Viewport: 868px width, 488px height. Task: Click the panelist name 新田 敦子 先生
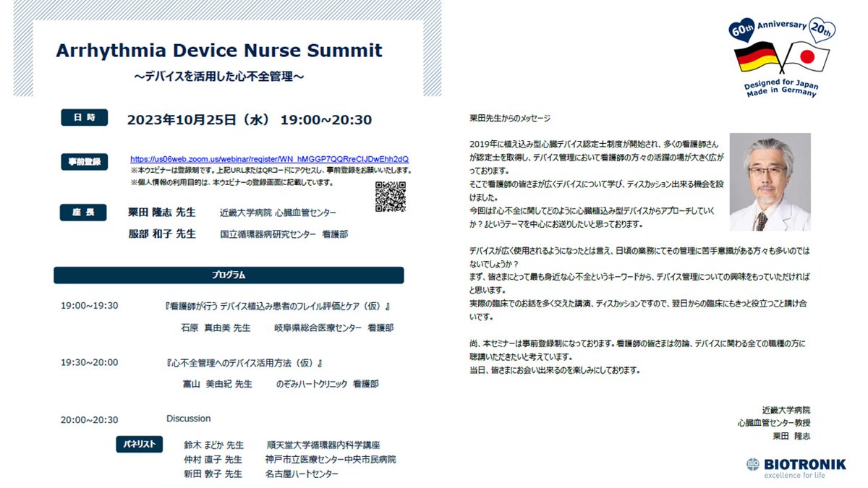213,474
